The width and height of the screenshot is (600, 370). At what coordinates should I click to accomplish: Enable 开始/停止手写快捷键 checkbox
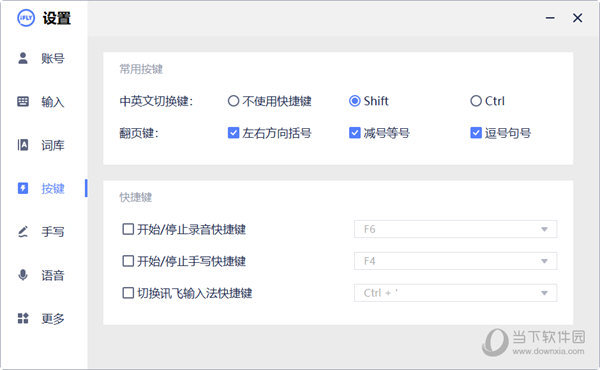click(128, 261)
